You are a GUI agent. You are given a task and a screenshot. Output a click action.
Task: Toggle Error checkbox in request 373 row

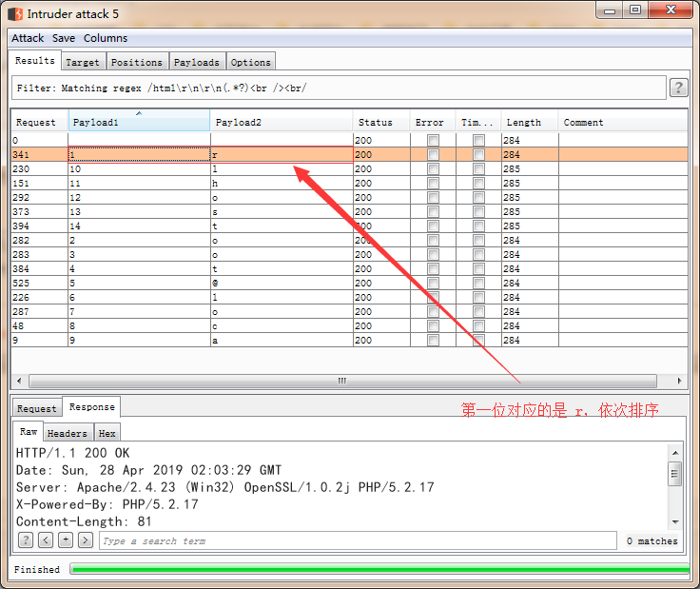pyautogui.click(x=433, y=211)
